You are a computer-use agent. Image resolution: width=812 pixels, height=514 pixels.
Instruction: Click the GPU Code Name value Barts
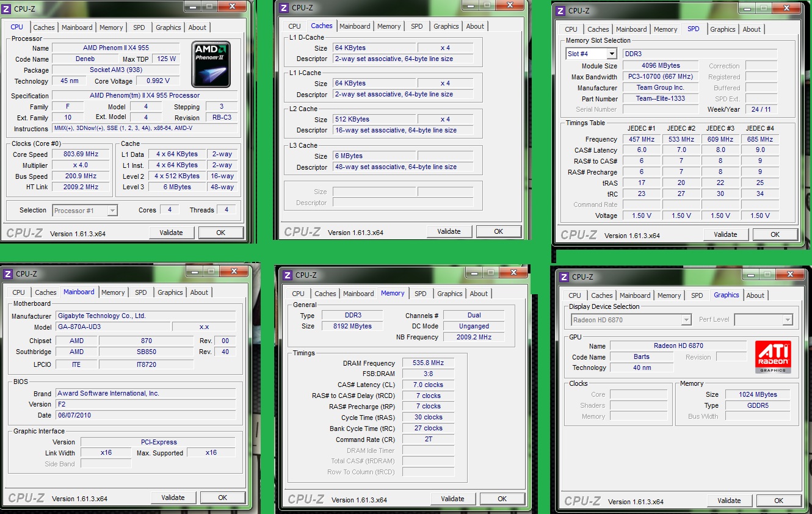[x=642, y=357]
